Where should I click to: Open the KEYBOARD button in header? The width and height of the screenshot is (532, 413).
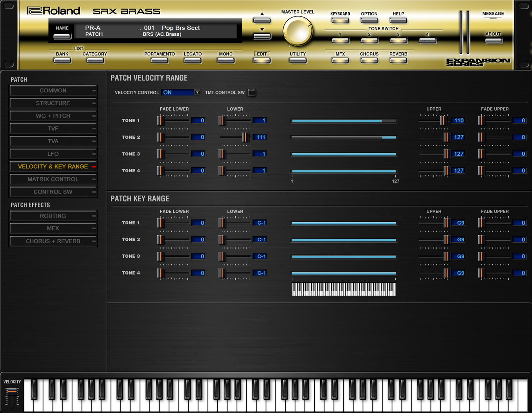tap(340, 20)
